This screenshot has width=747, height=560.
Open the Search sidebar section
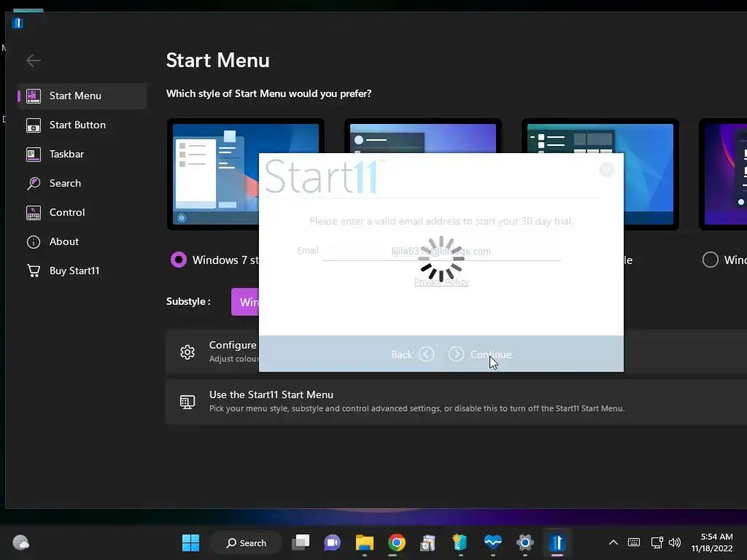[82, 183]
